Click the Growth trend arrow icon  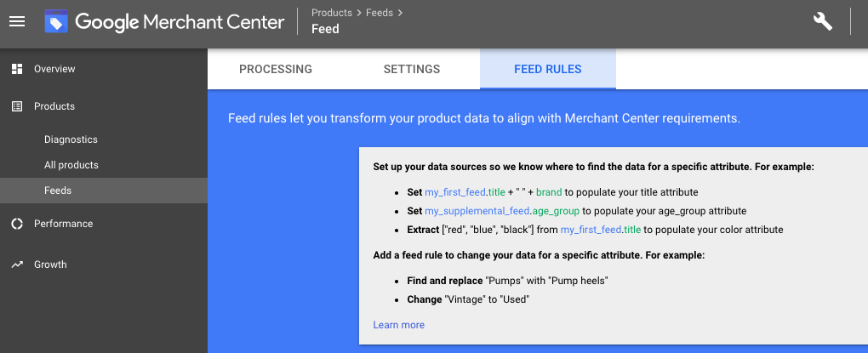[x=17, y=265]
